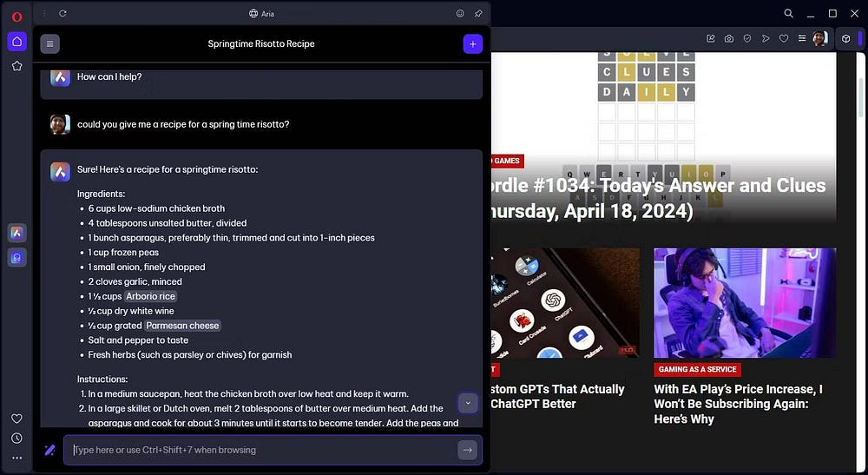Image resolution: width=868 pixels, height=475 pixels.
Task: Click the '1 small onion, finely chopped' line
Action: click(147, 267)
